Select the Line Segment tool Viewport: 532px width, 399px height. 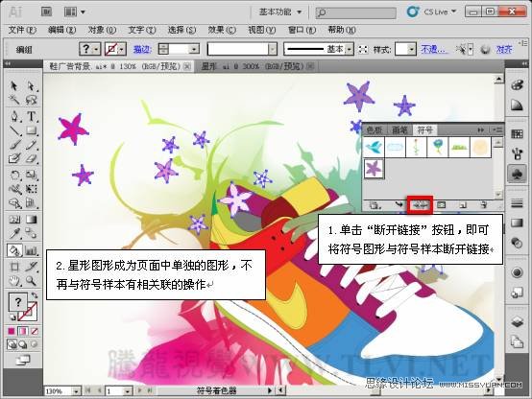pos(14,130)
